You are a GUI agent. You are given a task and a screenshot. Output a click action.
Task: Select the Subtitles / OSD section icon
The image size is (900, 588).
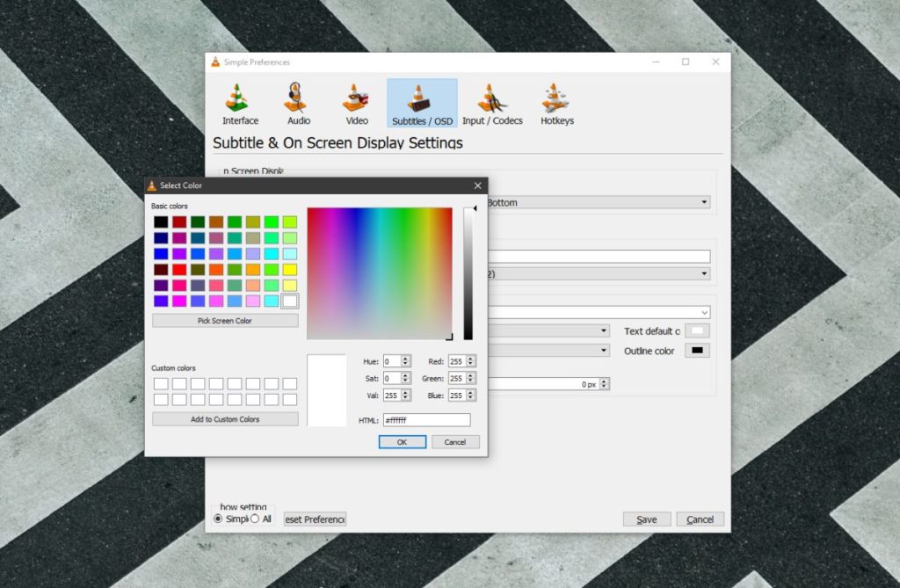421,100
